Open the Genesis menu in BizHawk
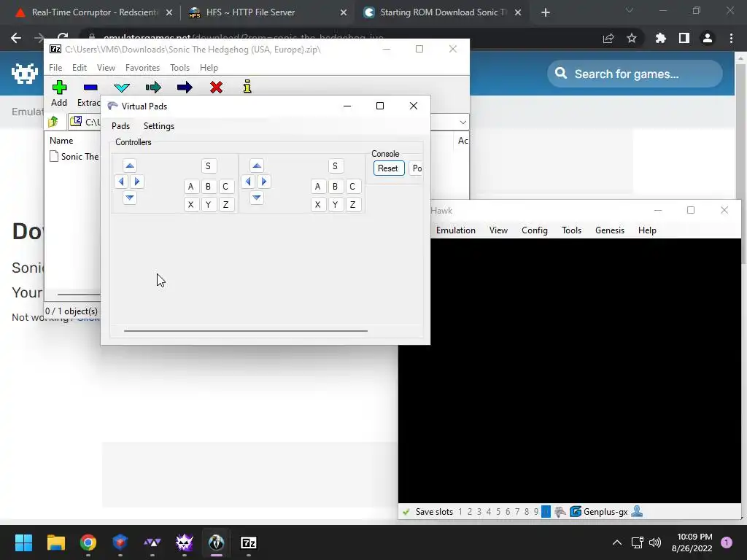Viewport: 747px width, 560px height. point(609,230)
